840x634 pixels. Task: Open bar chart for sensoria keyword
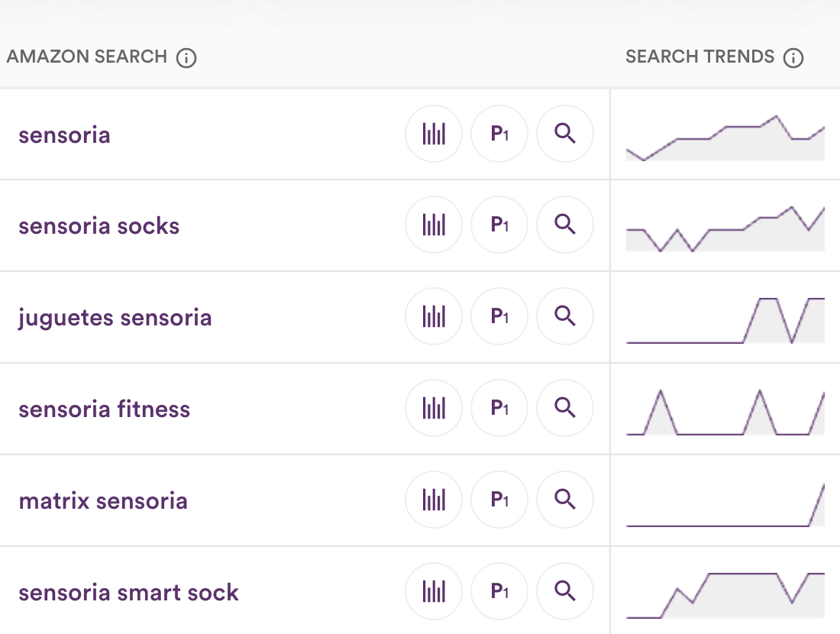434,134
